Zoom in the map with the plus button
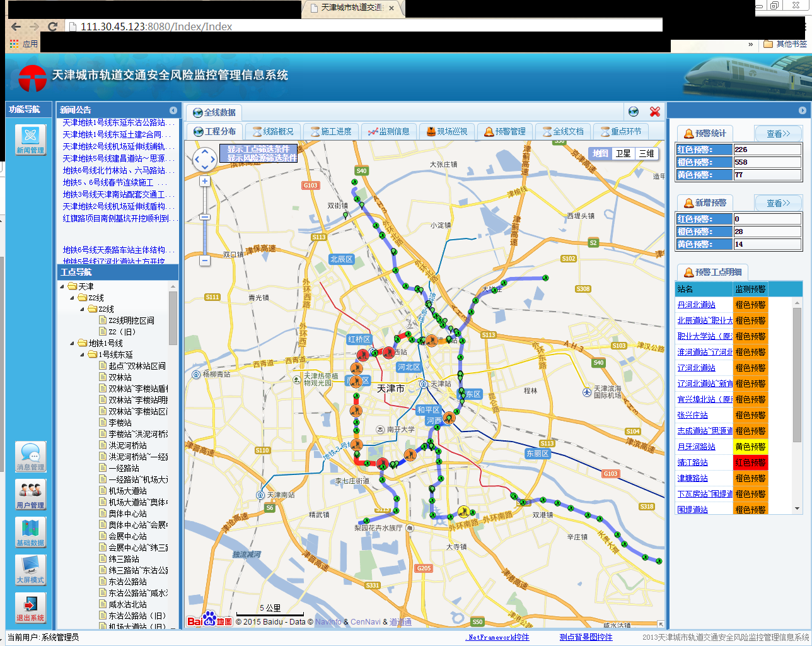812x646 pixels. [204, 181]
